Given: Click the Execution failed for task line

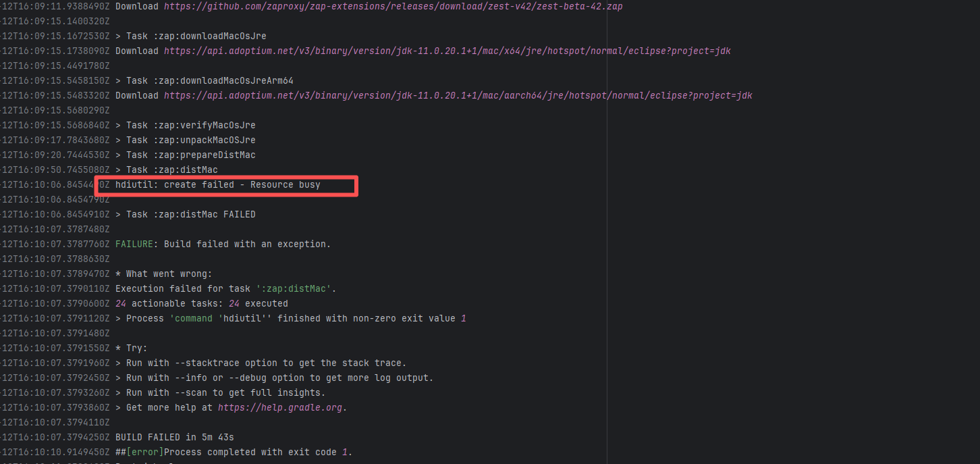Looking at the screenshot, I should 225,288.
